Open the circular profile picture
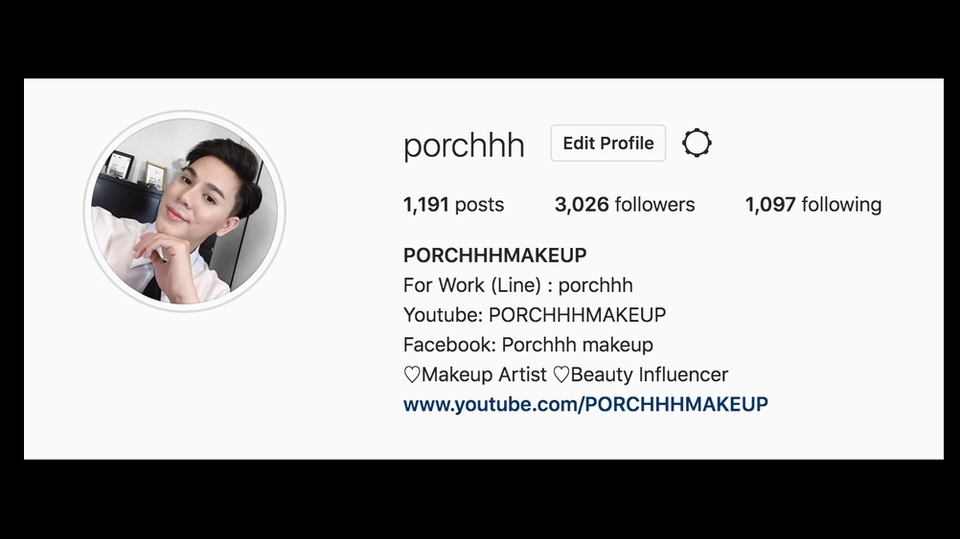The image size is (960, 539). (x=184, y=211)
